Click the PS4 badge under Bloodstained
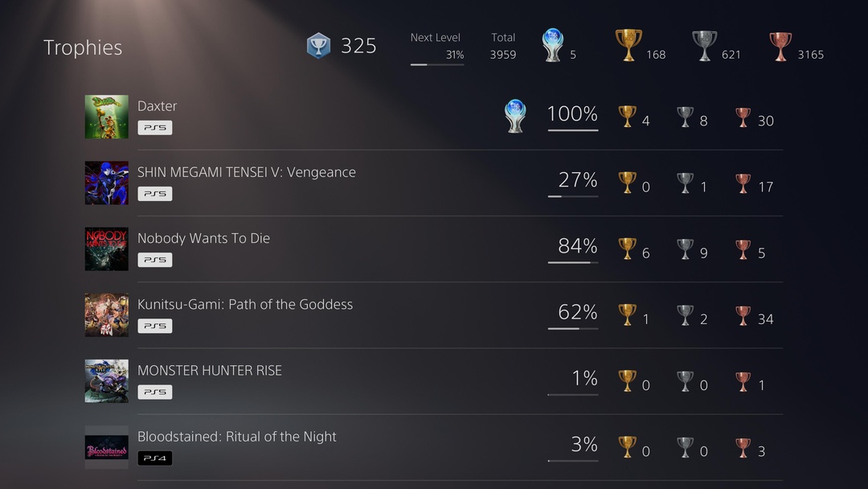This screenshot has width=868, height=489. pyautogui.click(x=154, y=458)
